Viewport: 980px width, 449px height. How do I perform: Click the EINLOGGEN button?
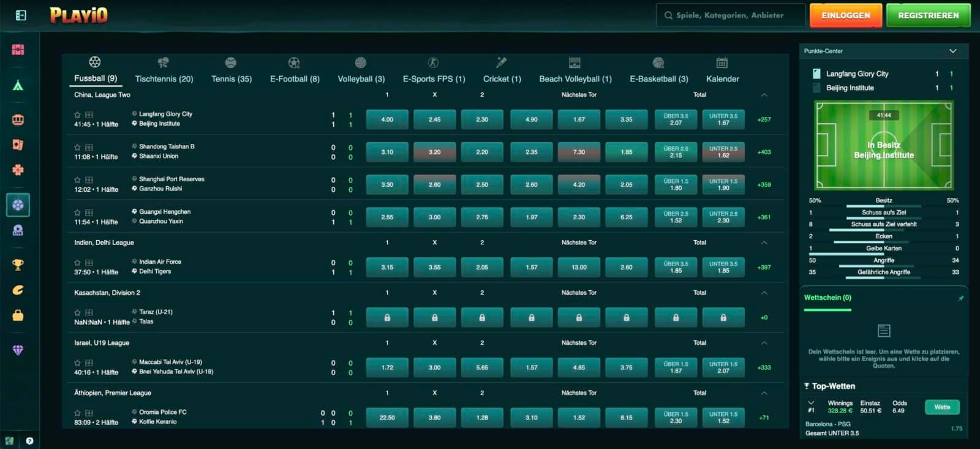point(845,15)
